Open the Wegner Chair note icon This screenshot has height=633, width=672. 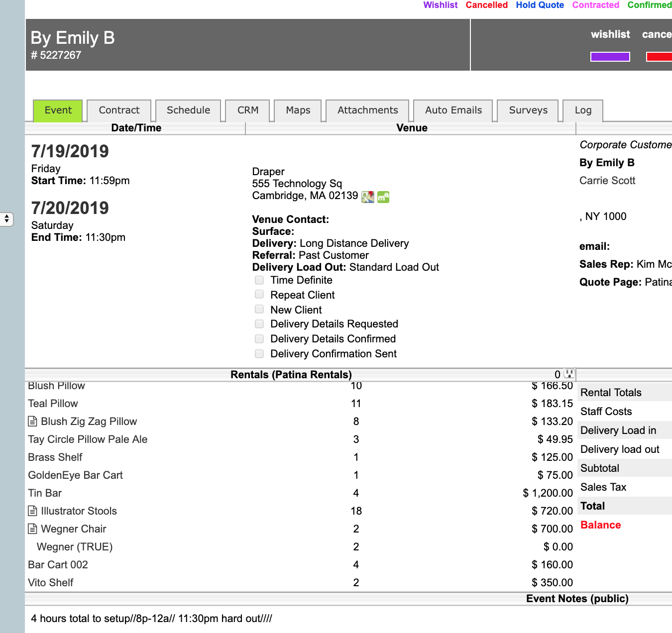coord(32,529)
